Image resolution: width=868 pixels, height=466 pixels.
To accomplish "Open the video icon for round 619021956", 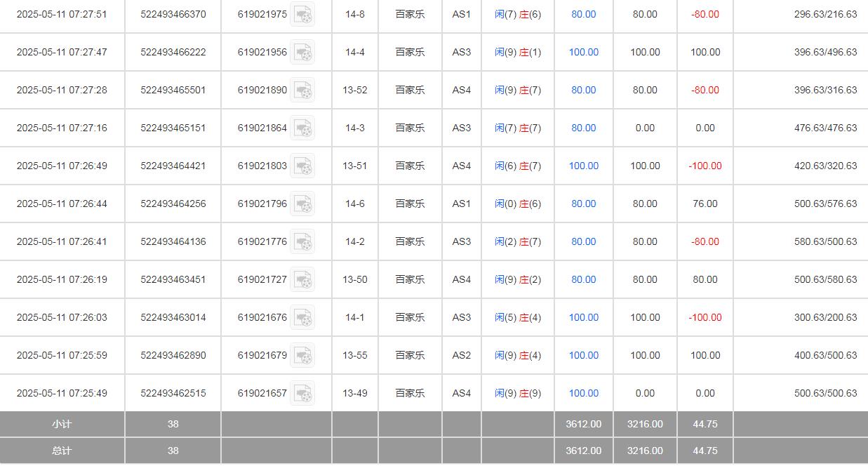I will (x=303, y=52).
